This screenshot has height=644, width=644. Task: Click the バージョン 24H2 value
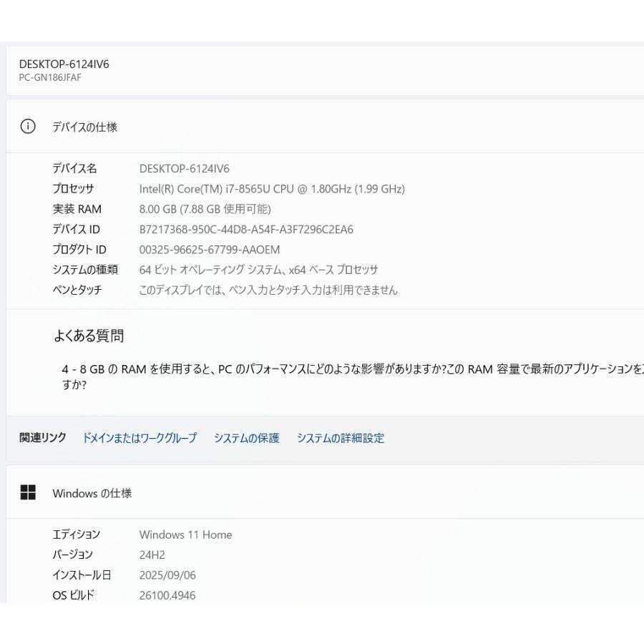pyautogui.click(x=153, y=555)
